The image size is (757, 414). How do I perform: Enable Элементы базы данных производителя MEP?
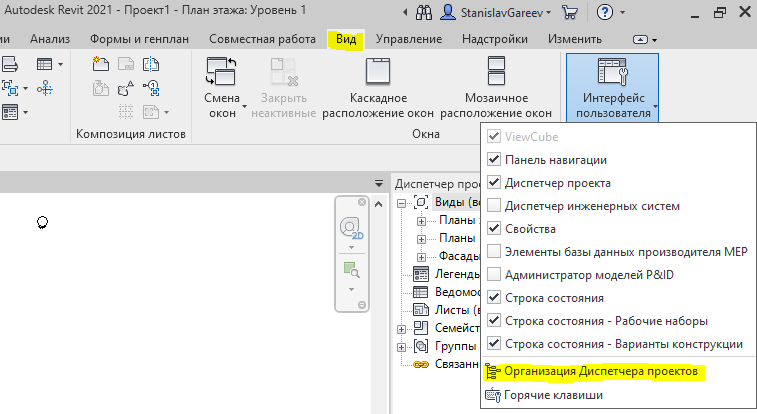click(493, 251)
